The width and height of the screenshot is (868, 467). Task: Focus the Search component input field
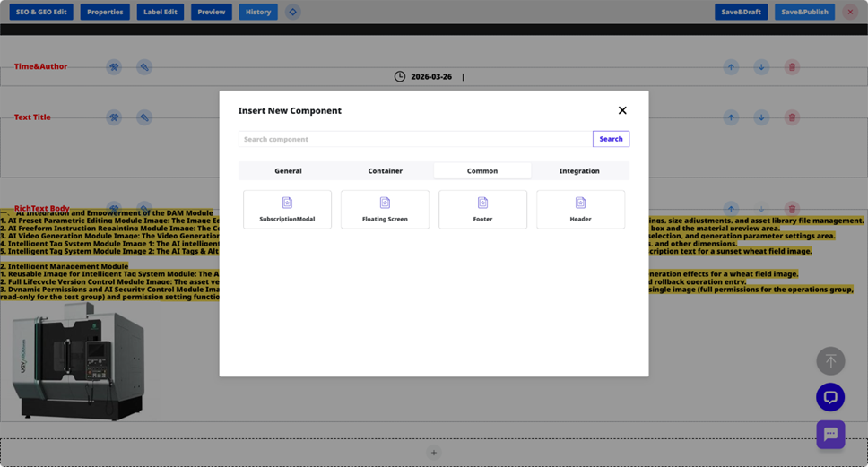tap(415, 139)
